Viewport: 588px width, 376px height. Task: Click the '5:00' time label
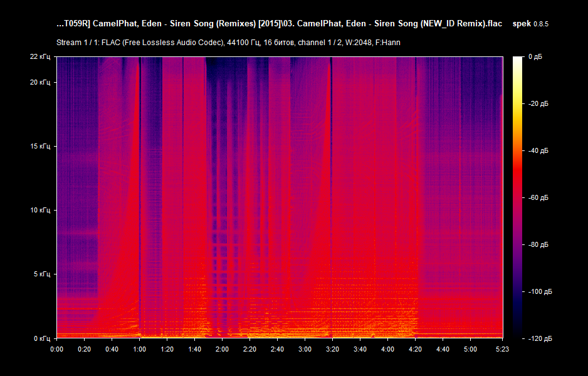(x=470, y=350)
